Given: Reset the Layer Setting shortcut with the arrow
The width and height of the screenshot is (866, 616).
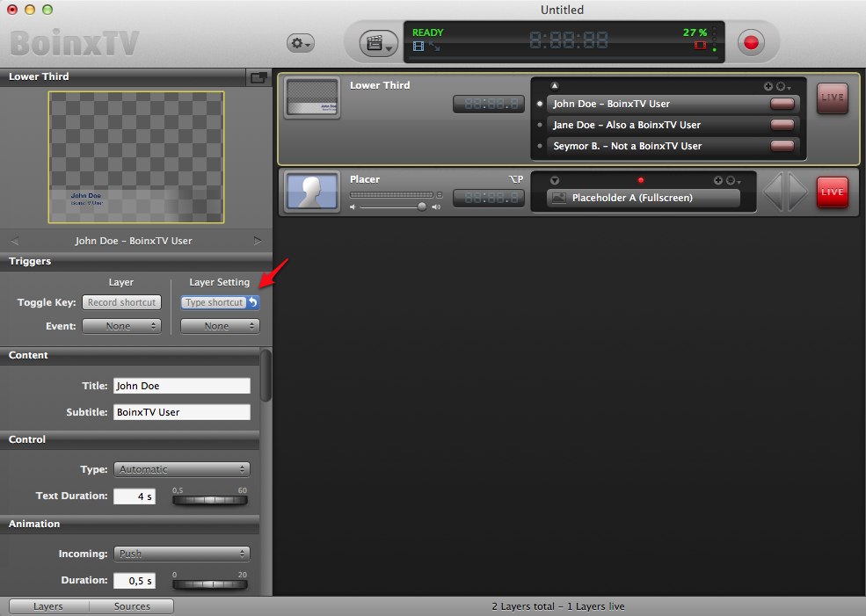Looking at the screenshot, I should click(x=253, y=302).
